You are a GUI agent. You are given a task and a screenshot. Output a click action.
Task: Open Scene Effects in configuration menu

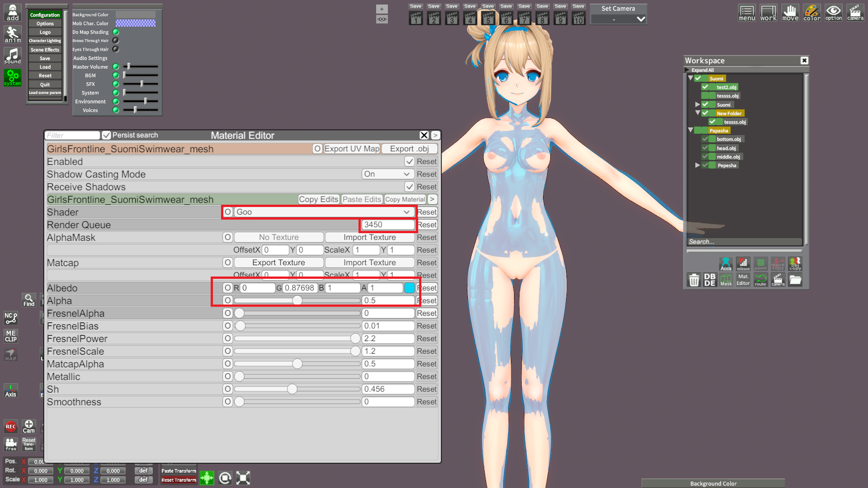45,50
